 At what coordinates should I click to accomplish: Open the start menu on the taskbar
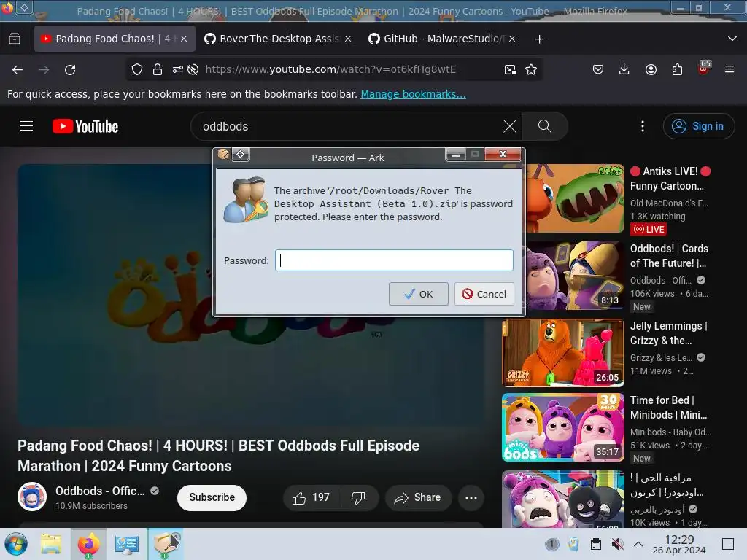(16, 544)
